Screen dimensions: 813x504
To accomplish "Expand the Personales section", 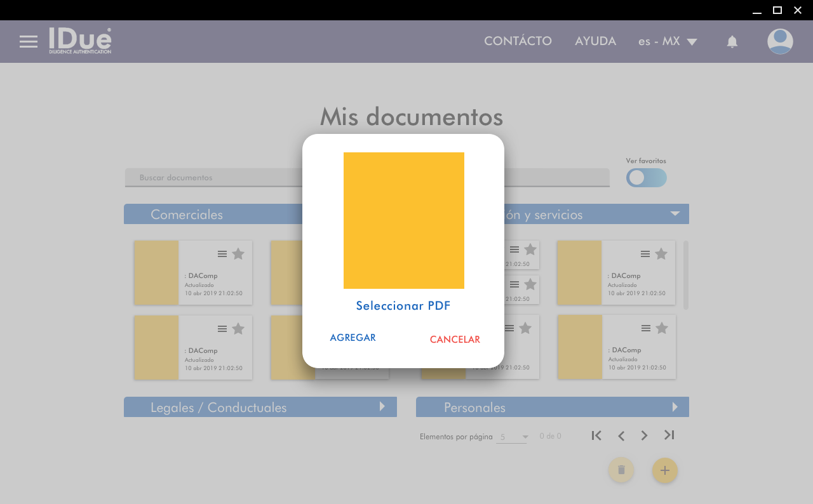I will pos(675,407).
